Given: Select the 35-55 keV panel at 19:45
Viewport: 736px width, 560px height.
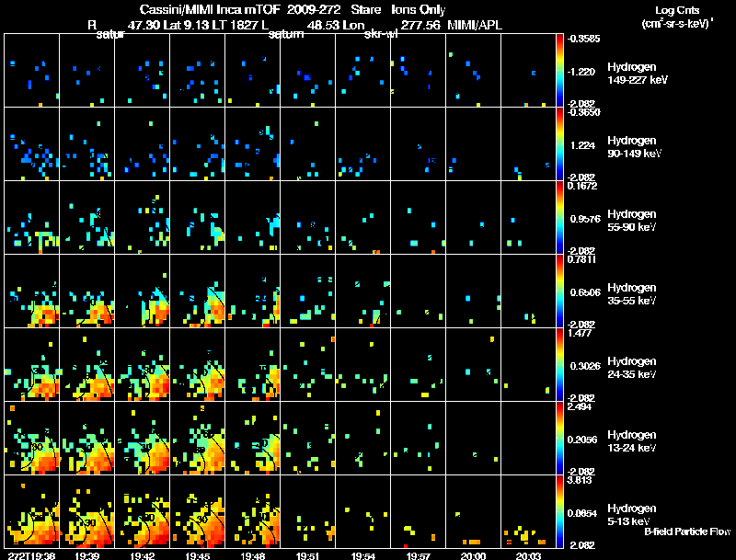Looking at the screenshot, I should tap(198, 291).
